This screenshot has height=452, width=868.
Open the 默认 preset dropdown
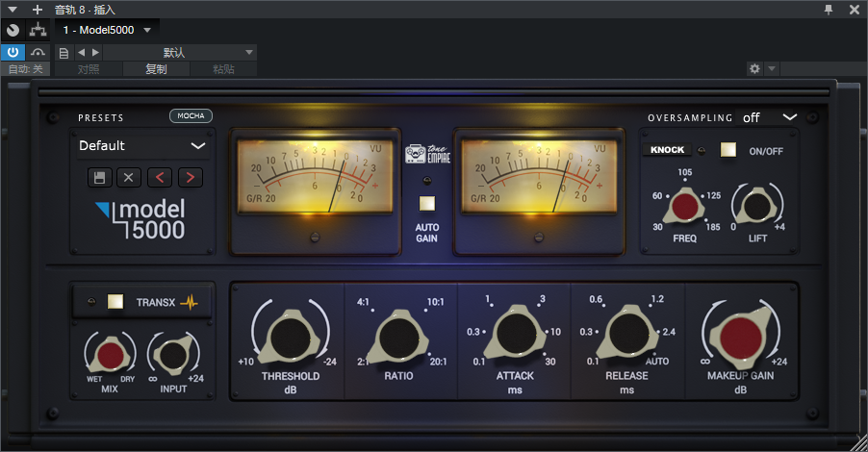point(179,53)
